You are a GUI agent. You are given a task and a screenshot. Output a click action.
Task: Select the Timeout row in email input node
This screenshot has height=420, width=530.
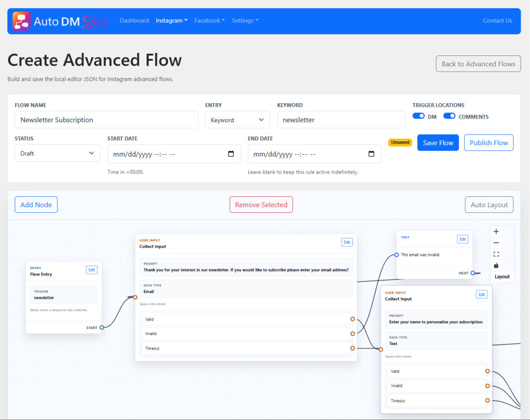(246, 349)
